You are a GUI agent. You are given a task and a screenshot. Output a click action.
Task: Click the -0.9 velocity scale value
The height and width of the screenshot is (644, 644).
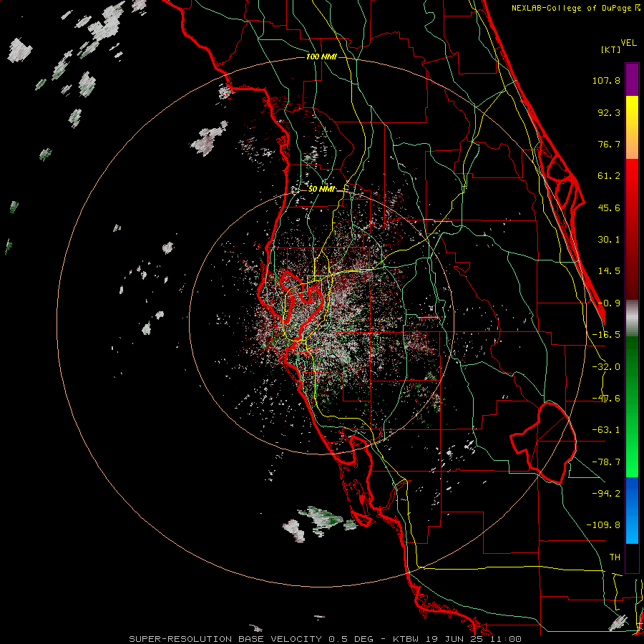pos(609,303)
